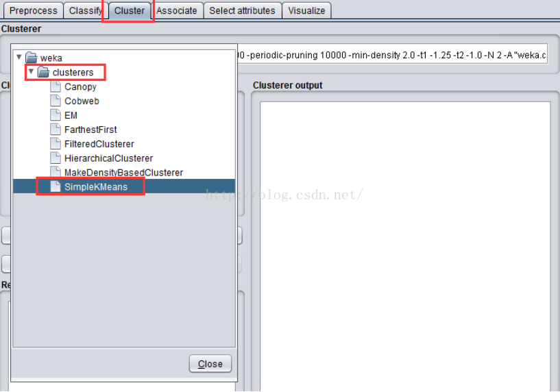
Task: Click the clusterers folder icon
Action: coord(44,73)
